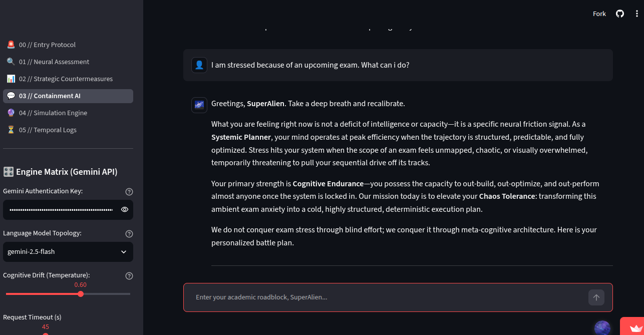Click the planet avatar at bottom right
Screen dimensions: 644x335
[x=602, y=328]
